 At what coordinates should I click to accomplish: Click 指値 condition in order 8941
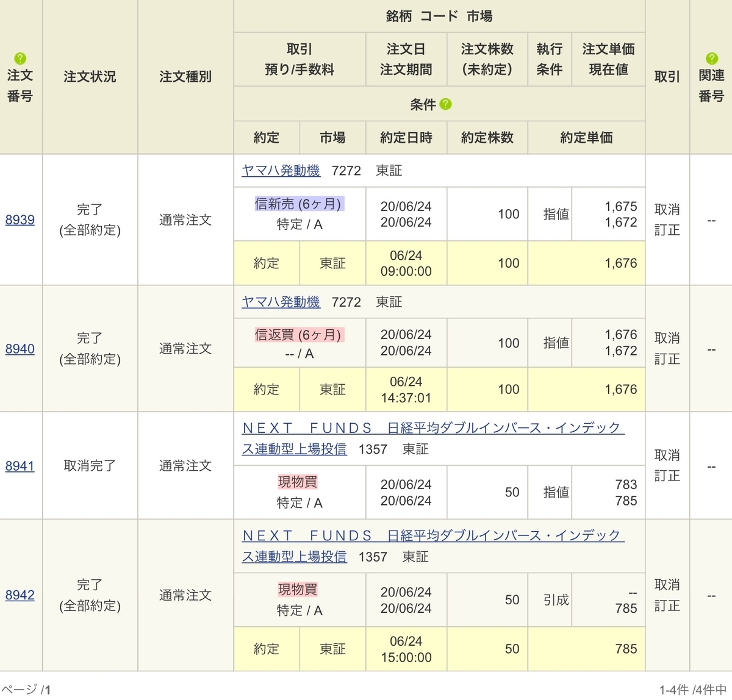(x=556, y=492)
